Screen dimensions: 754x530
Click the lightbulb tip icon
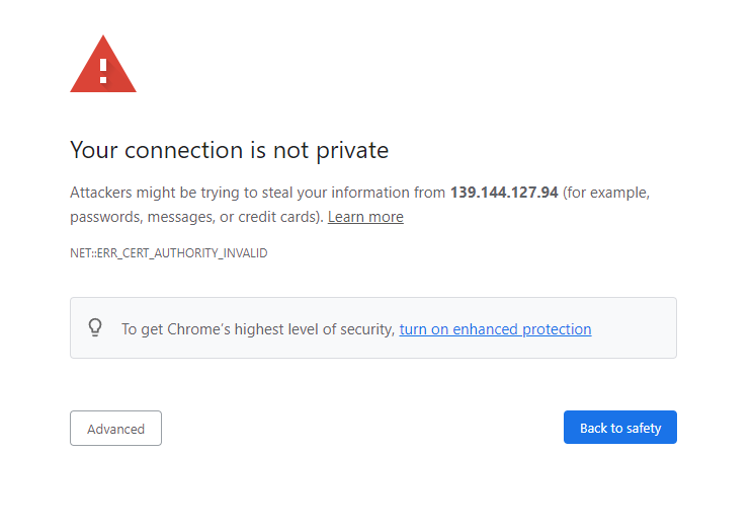point(95,328)
